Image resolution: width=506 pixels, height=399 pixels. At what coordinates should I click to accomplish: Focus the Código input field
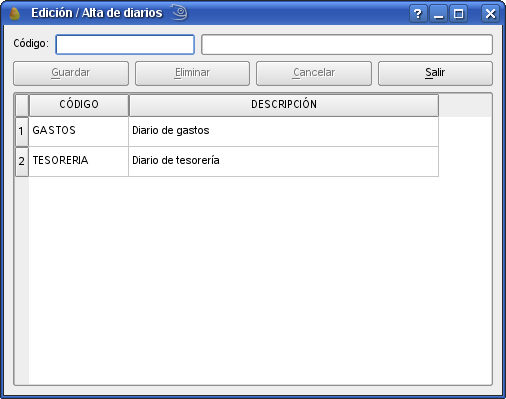tap(125, 44)
